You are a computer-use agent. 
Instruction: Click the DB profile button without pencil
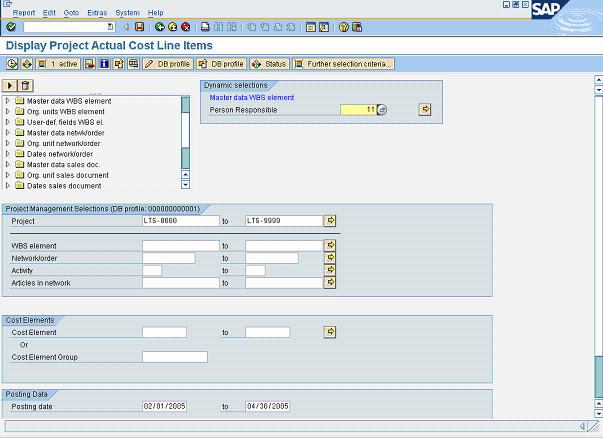[x=222, y=64]
